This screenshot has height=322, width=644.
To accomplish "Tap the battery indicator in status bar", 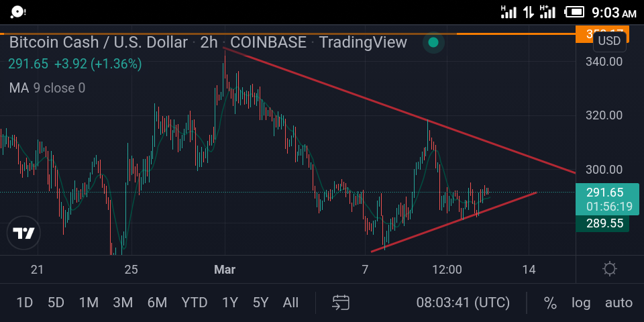I will pyautogui.click(x=574, y=12).
